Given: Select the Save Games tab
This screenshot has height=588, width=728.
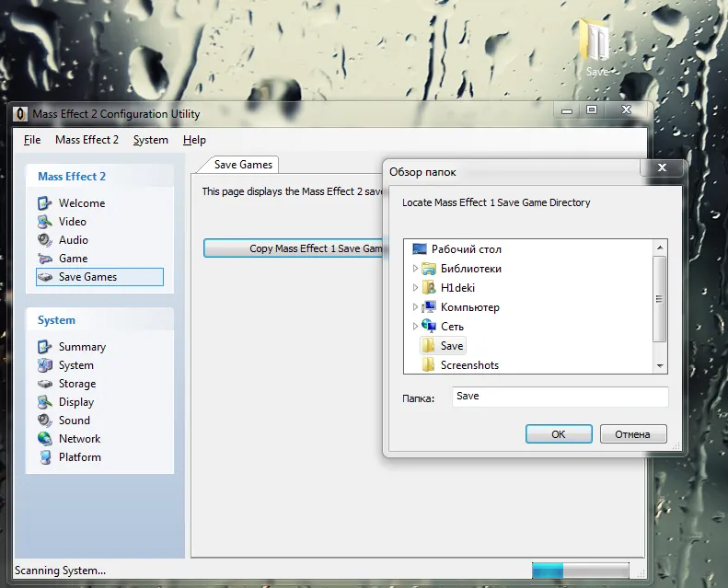Looking at the screenshot, I should pyautogui.click(x=243, y=165).
